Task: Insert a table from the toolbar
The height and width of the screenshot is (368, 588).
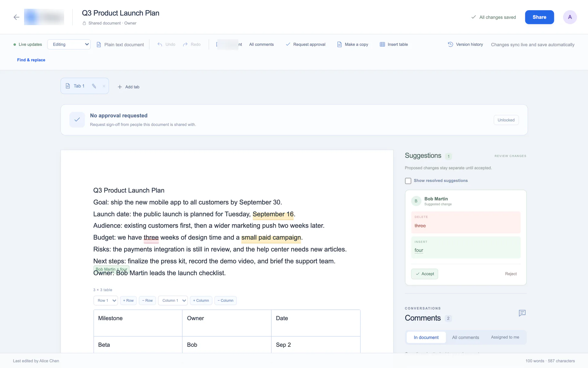Action: pos(394,44)
